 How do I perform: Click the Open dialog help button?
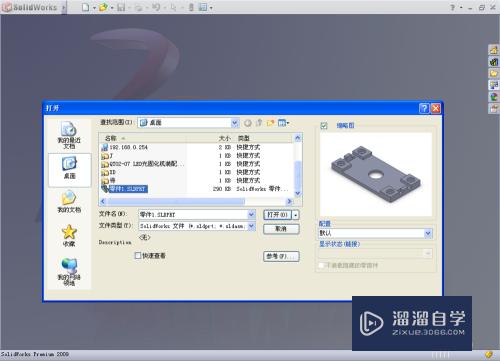(424, 108)
